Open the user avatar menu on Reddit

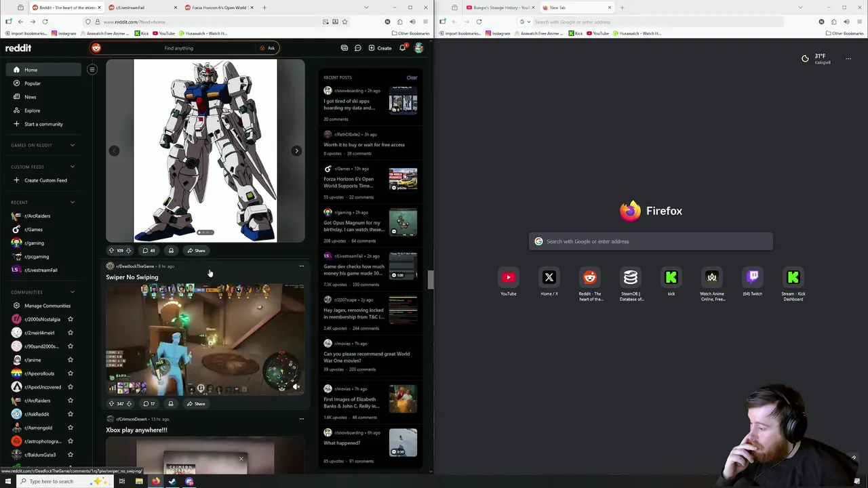click(418, 48)
